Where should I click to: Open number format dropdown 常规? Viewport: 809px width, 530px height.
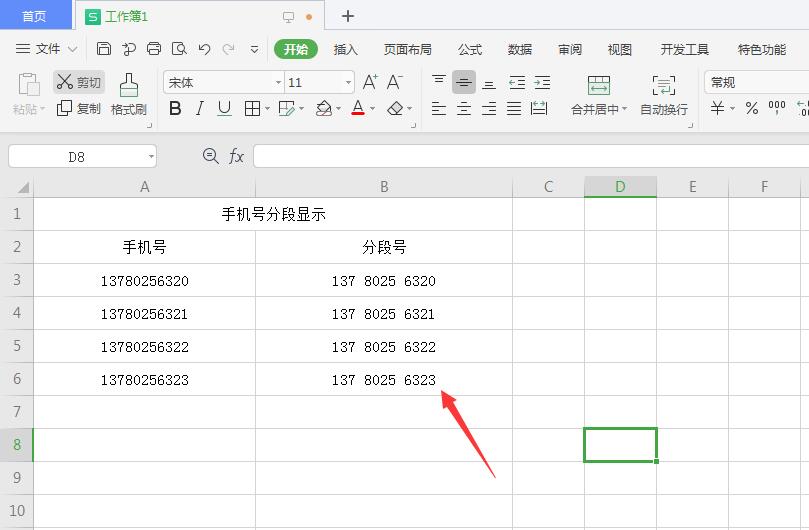(756, 83)
